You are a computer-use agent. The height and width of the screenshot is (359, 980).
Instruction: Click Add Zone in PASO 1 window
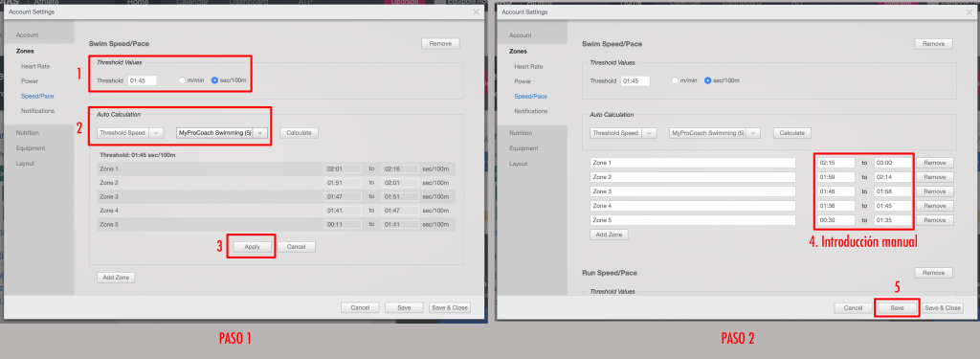point(116,277)
